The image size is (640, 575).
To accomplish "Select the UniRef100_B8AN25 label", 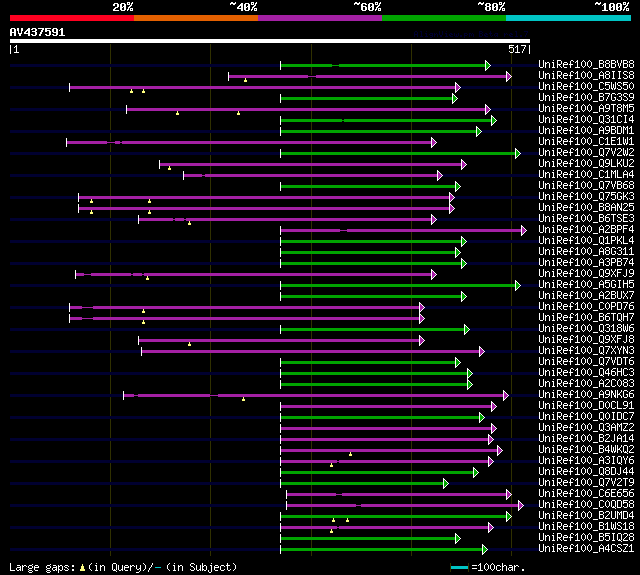I will tap(586, 208).
